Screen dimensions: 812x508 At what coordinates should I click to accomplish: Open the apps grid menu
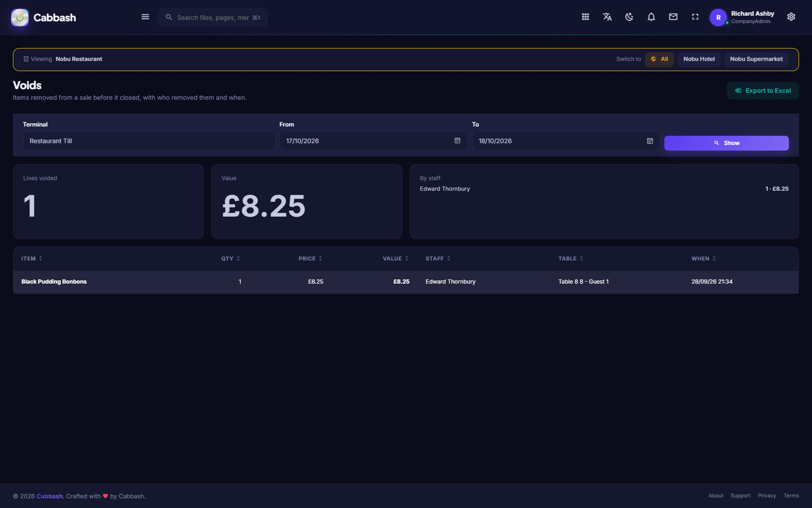[585, 17]
